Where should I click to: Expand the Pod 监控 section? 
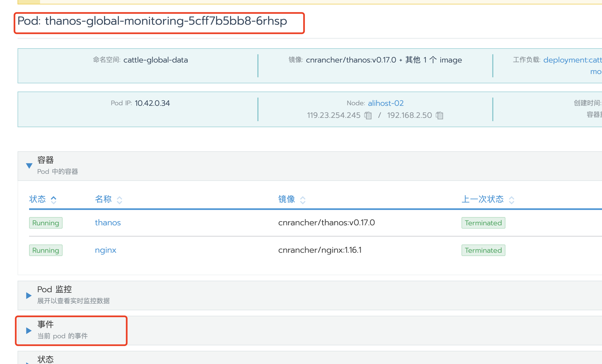(29, 295)
